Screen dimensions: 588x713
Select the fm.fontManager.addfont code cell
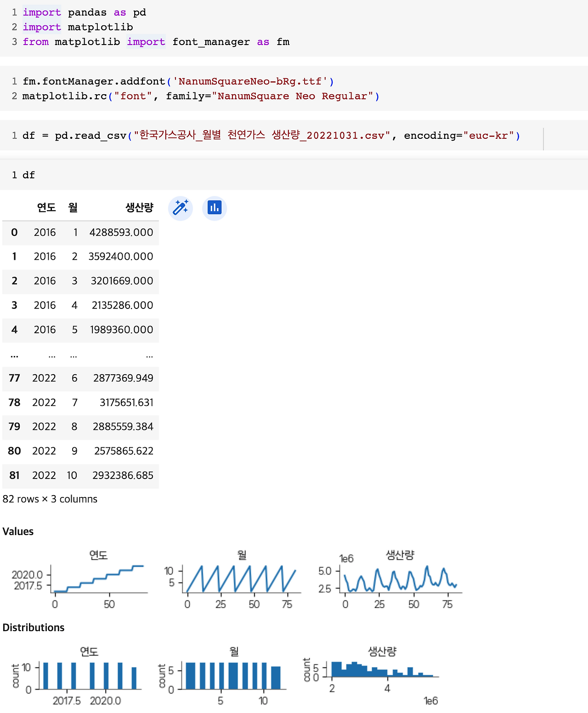point(294,89)
